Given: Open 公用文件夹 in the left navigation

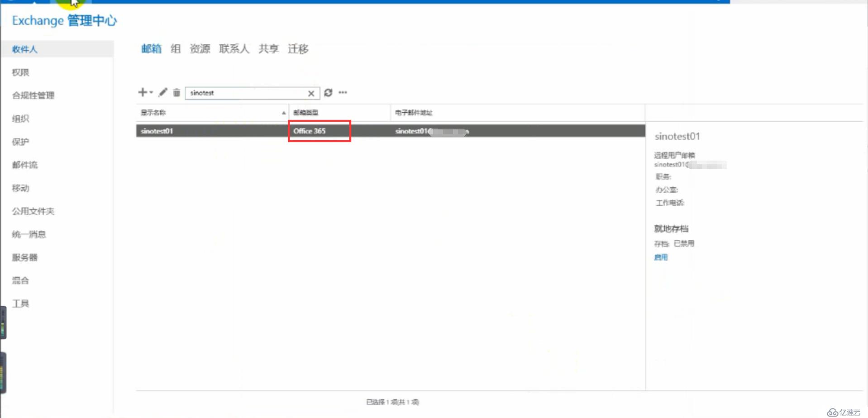Looking at the screenshot, I should pos(33,211).
